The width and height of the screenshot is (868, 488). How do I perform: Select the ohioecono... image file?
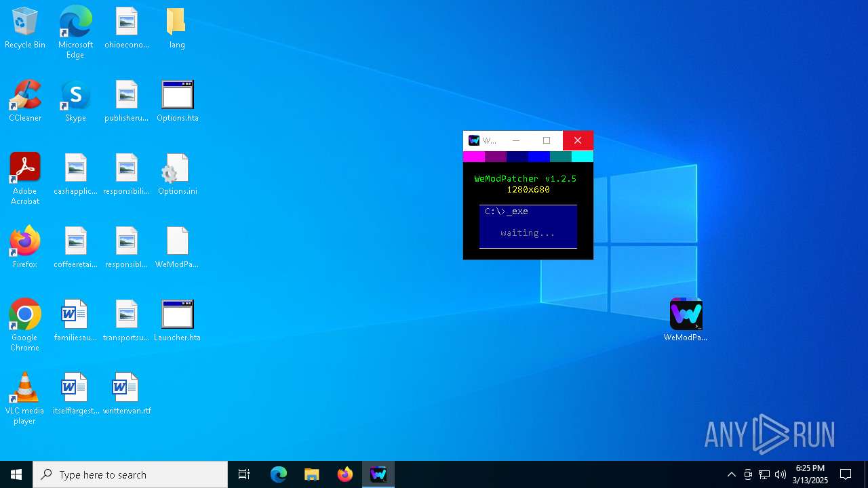tap(127, 28)
